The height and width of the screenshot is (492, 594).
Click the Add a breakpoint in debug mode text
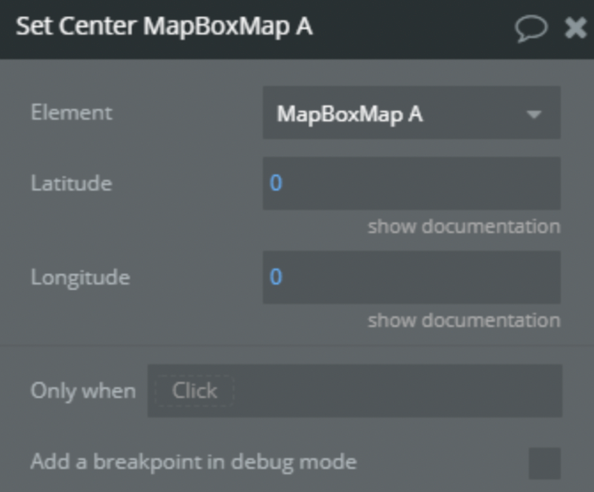[194, 462]
